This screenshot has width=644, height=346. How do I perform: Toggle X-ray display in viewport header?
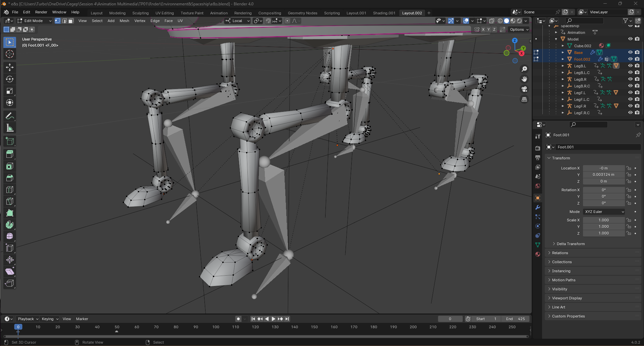[491, 21]
